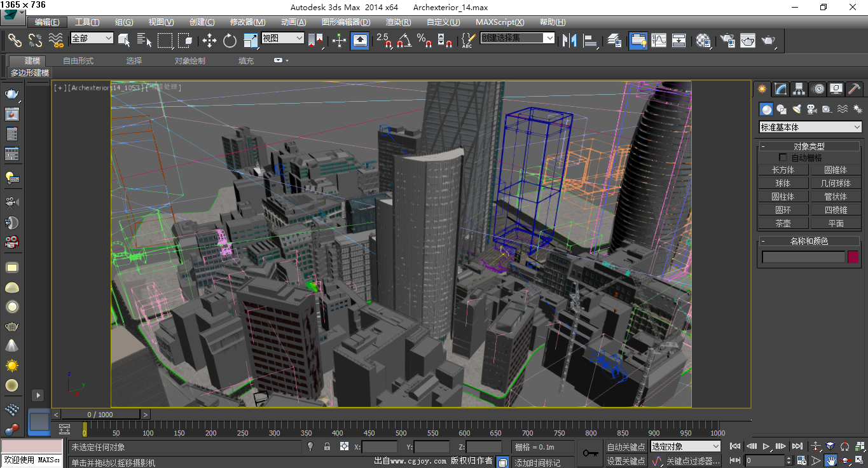Open the Material Editor icon
This screenshot has height=468, width=868.
point(703,41)
